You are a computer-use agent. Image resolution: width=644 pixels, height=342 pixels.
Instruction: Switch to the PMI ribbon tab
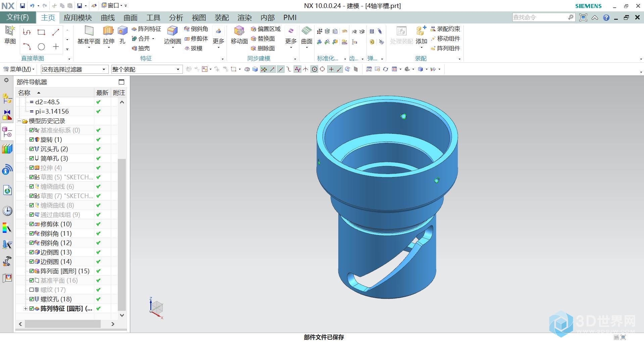290,18
